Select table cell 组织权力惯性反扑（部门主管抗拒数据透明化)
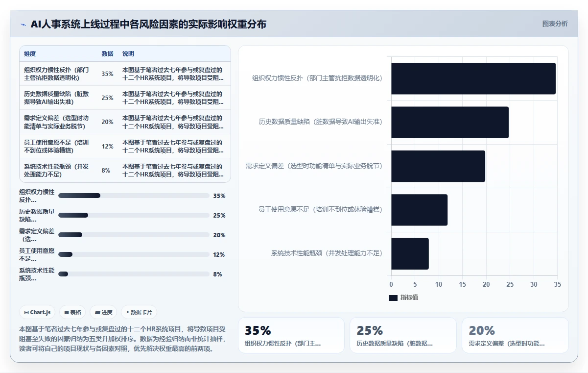Viewport: 588px width, 373px height. (x=58, y=74)
